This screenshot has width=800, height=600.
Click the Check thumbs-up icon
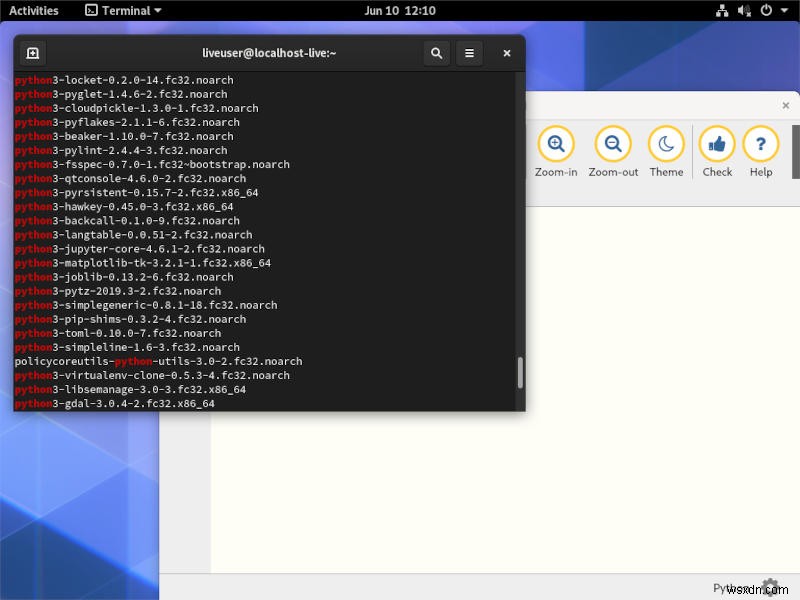coord(717,143)
